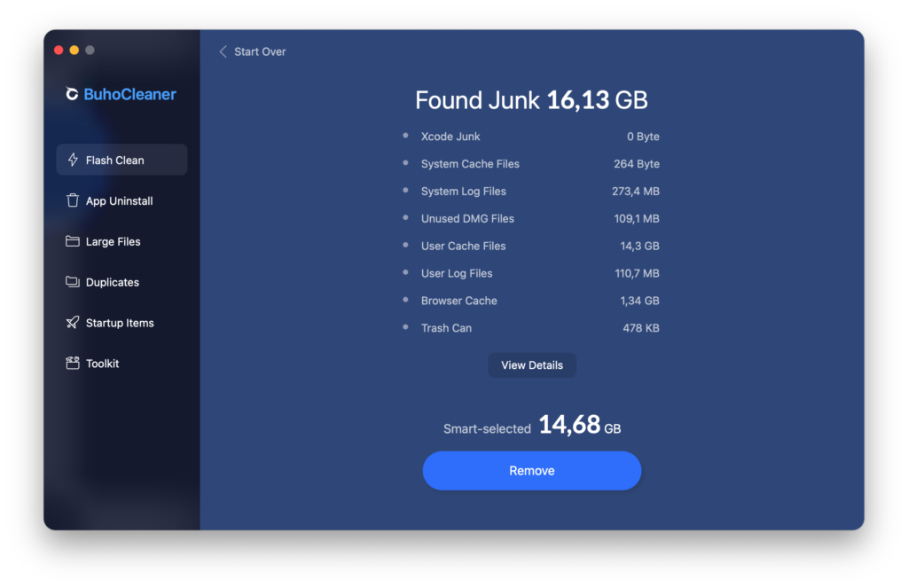
Task: Select the User Log Files row
Action: [x=532, y=273]
